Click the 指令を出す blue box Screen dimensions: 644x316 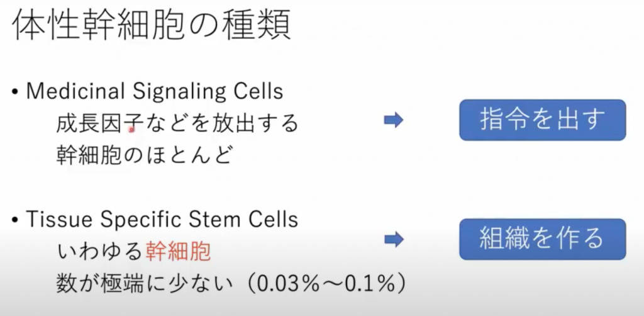click(542, 120)
